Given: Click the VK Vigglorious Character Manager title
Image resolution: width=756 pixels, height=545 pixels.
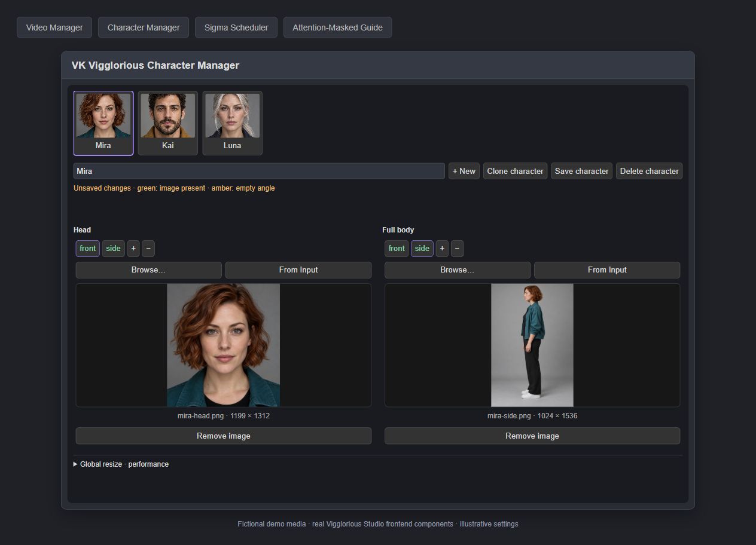Looking at the screenshot, I should coord(156,65).
